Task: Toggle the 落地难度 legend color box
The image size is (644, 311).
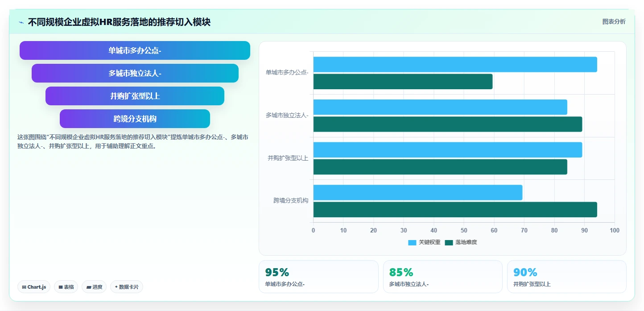Action: [449, 243]
